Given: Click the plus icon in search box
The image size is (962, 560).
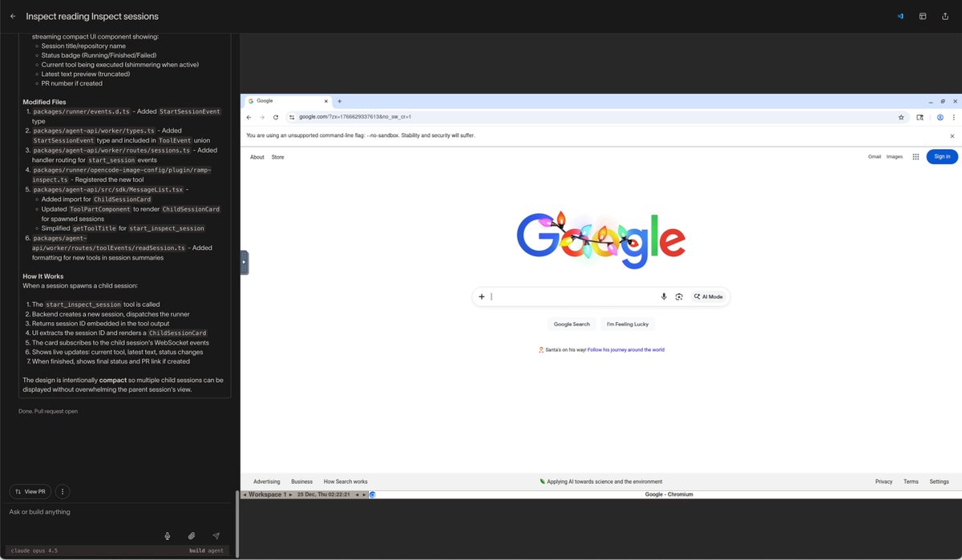Looking at the screenshot, I should 482,296.
